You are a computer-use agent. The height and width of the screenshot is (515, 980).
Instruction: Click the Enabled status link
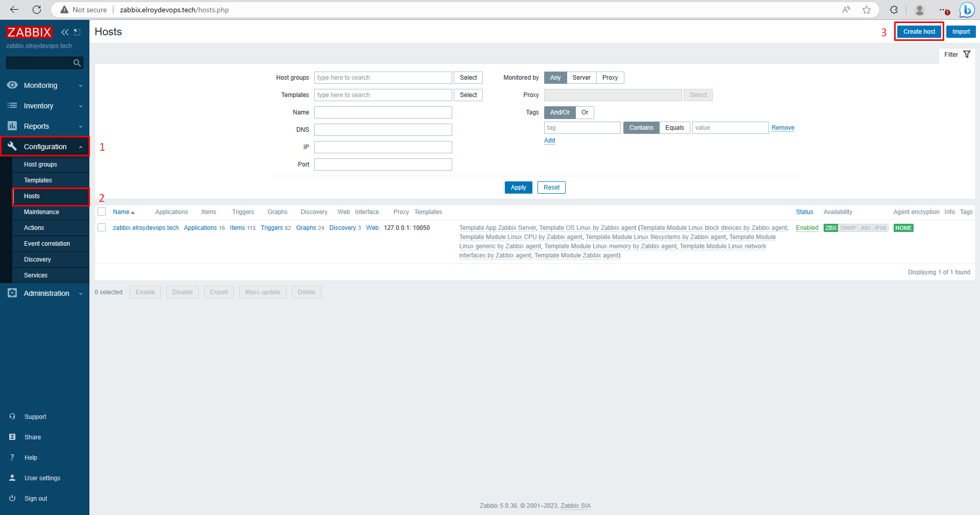(807, 228)
